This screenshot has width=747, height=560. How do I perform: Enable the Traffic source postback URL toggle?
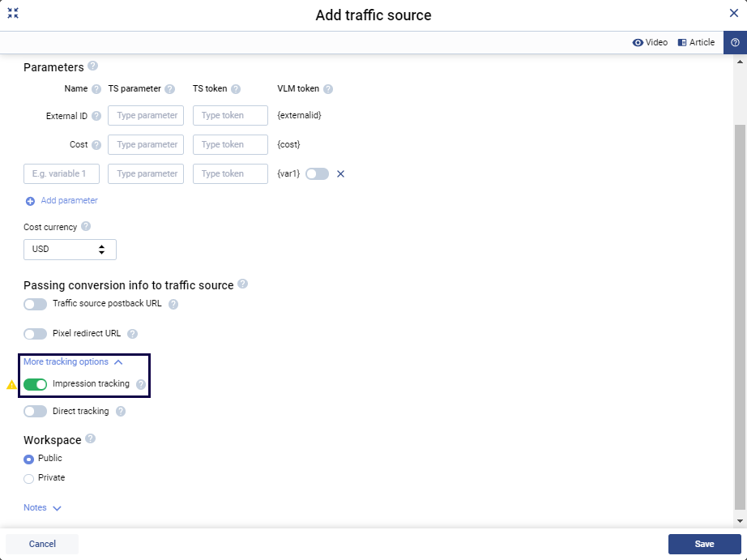coord(36,305)
